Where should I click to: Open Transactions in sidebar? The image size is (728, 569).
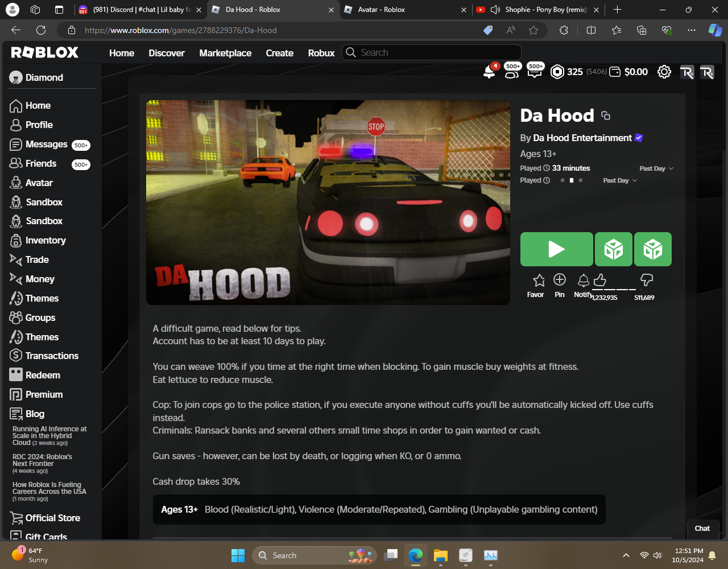(x=44, y=356)
